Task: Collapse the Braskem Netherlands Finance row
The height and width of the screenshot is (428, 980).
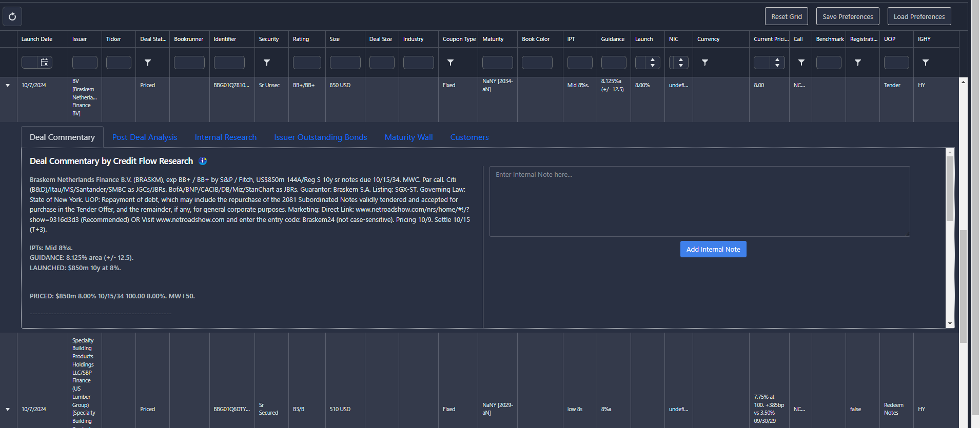Action: click(8, 86)
